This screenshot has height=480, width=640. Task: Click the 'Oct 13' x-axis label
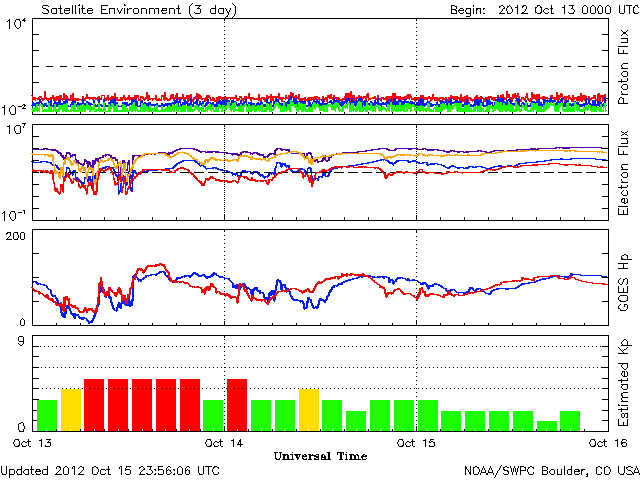click(x=32, y=443)
